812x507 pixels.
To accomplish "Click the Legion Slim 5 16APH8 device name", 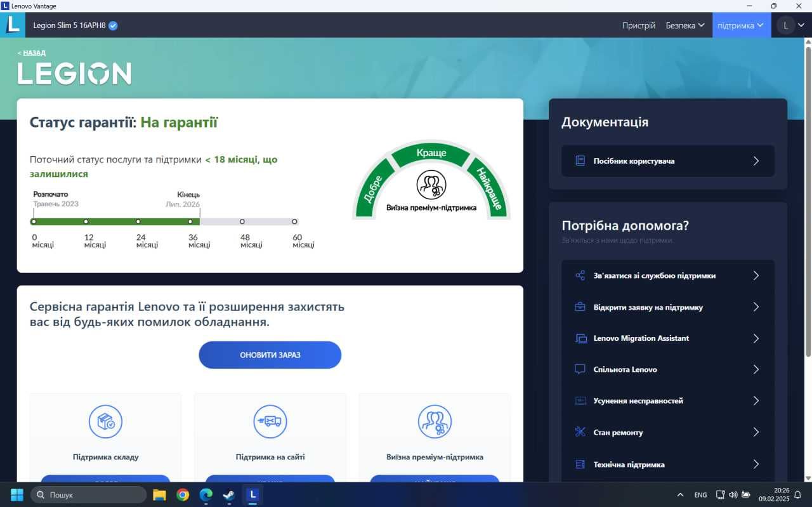I will click(x=69, y=25).
